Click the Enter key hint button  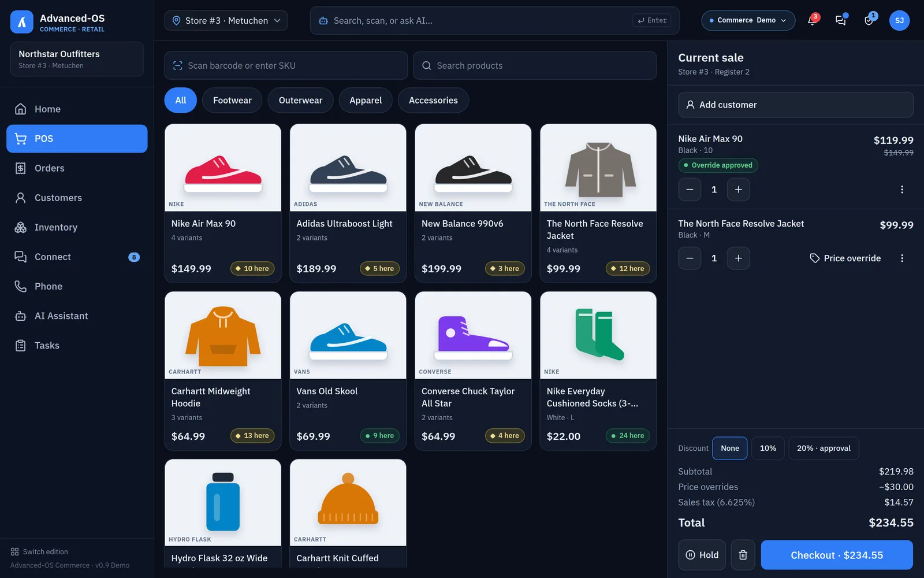click(x=652, y=20)
